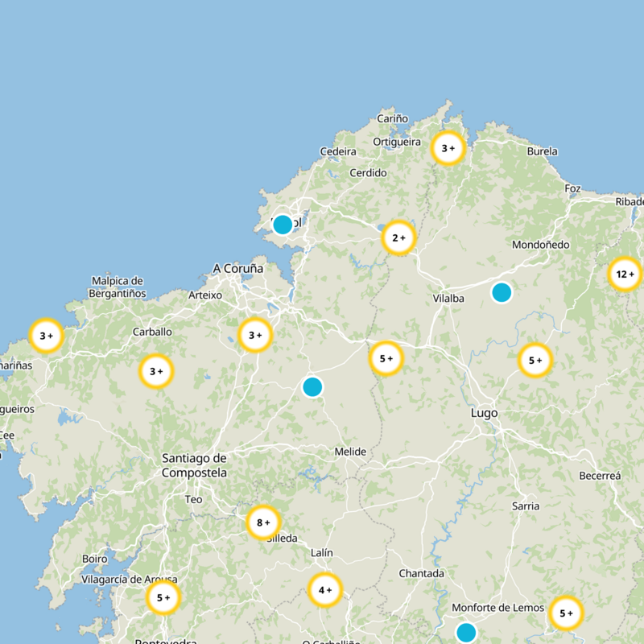
Task: Select the blue point marker below Monforte de Lemos
Action: tap(466, 633)
